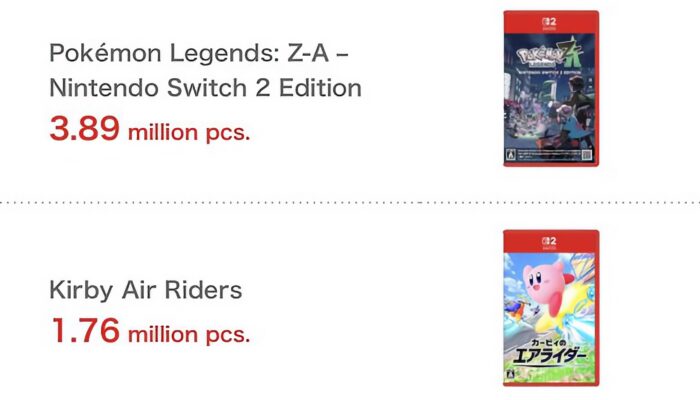The width and height of the screenshot is (700, 400).
Task: Click the QR code on Pokémon cover
Action: [586, 153]
